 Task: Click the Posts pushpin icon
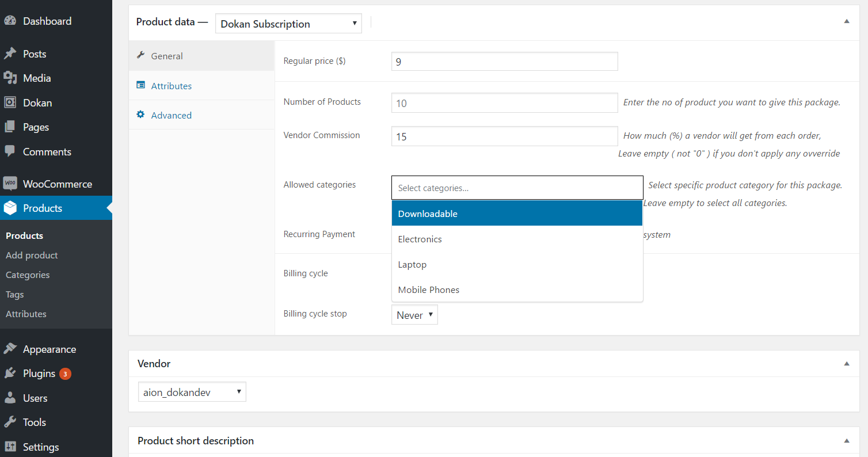(10, 54)
